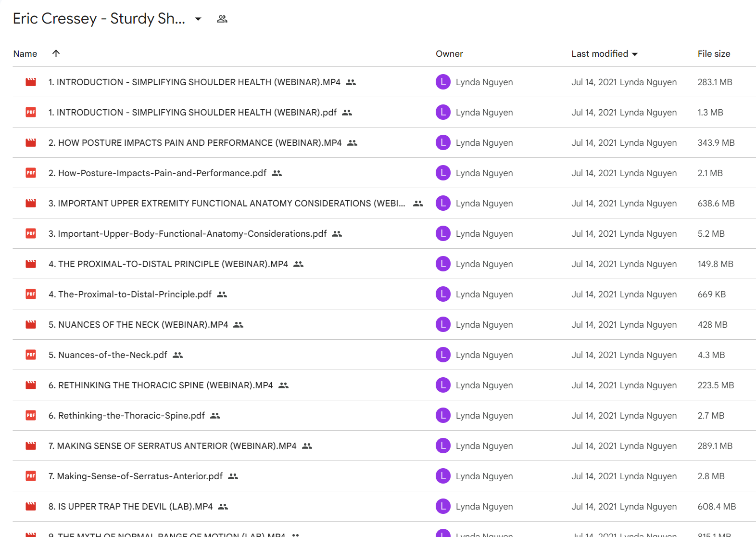Click Lynda Nguyen avatar in 1. Introduction MP4 row
756x537 pixels.
443,82
